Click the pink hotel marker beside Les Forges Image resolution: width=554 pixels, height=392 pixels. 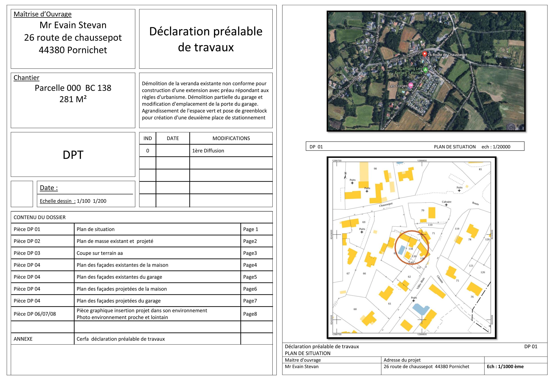tap(410, 85)
